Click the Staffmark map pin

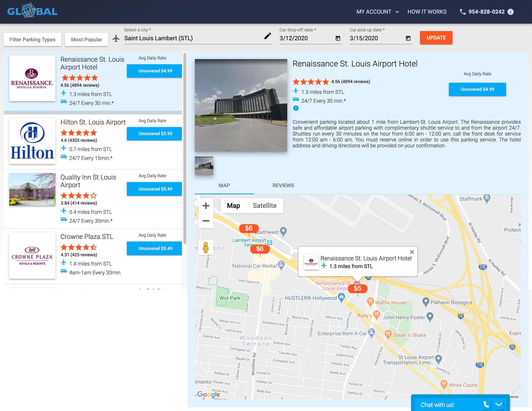[x=487, y=198]
